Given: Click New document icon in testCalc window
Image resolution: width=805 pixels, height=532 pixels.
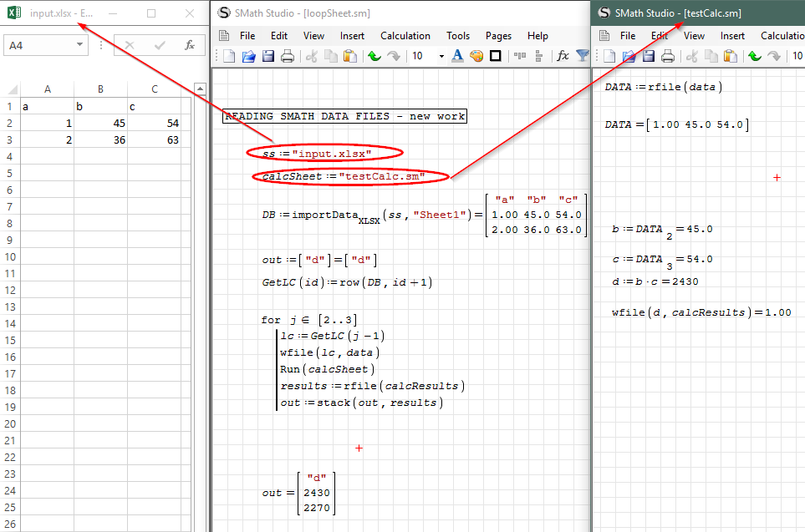Looking at the screenshot, I should coord(609,56).
